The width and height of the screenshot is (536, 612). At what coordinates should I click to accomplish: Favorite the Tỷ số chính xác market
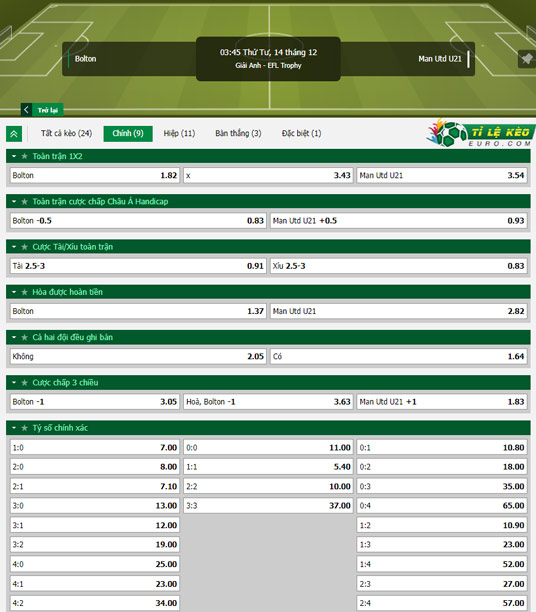(25, 428)
